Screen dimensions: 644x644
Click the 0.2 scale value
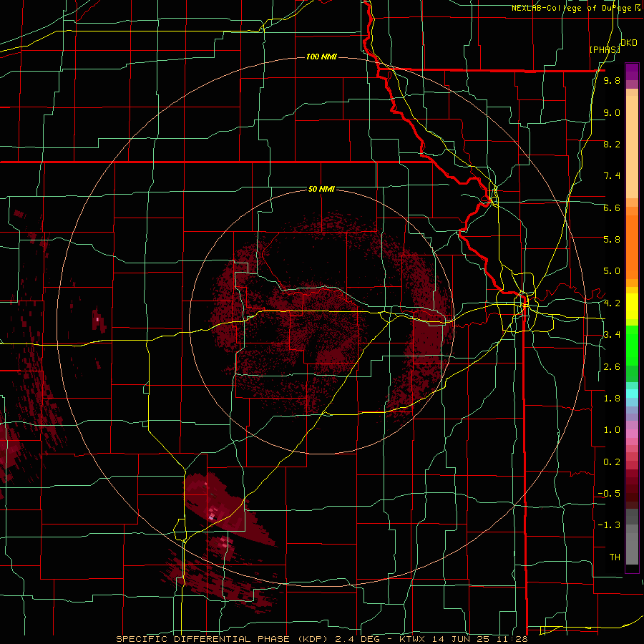(612, 462)
